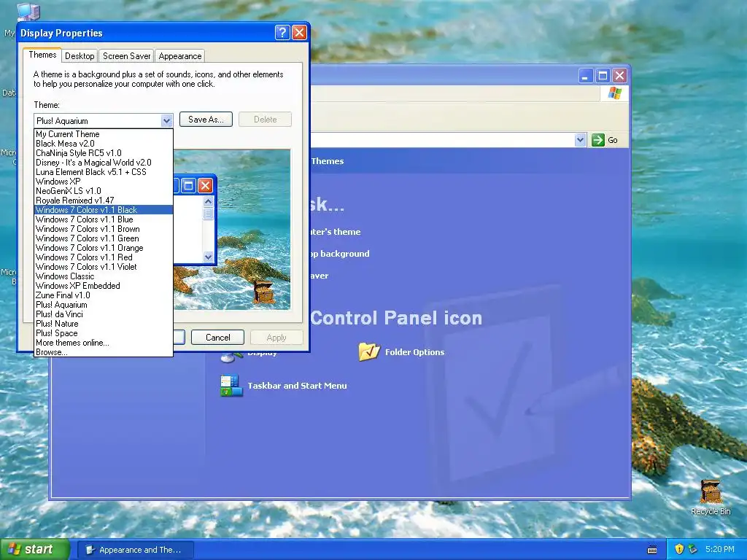Click the Start button
This screenshot has height=560, width=747.
(x=35, y=549)
